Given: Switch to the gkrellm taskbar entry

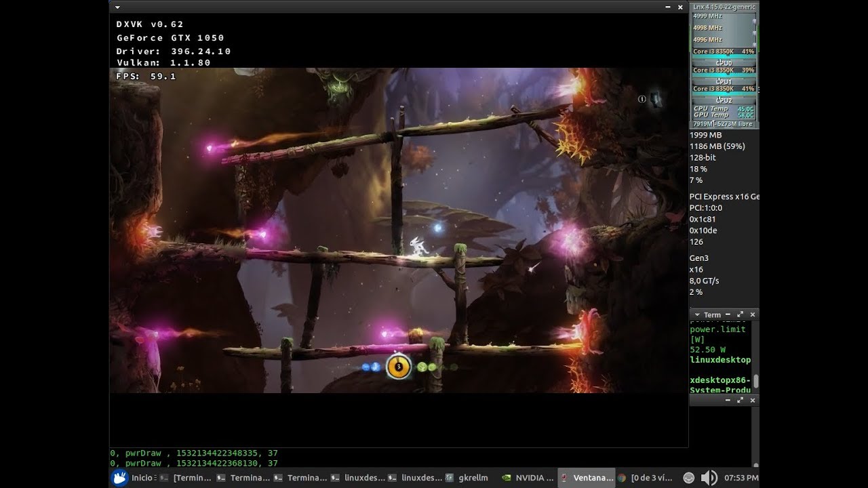Looking at the screenshot, I should pos(467,478).
